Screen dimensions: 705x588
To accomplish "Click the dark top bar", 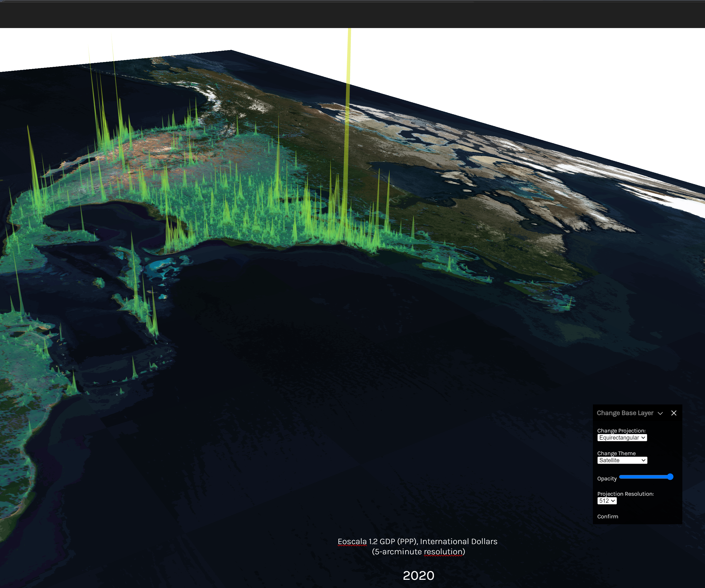I will point(353,14).
